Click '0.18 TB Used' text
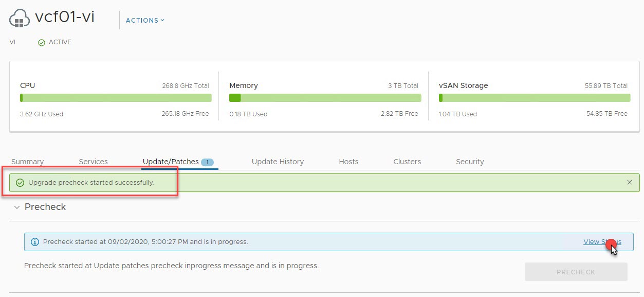Image resolution: width=644 pixels, height=297 pixels. tap(248, 114)
